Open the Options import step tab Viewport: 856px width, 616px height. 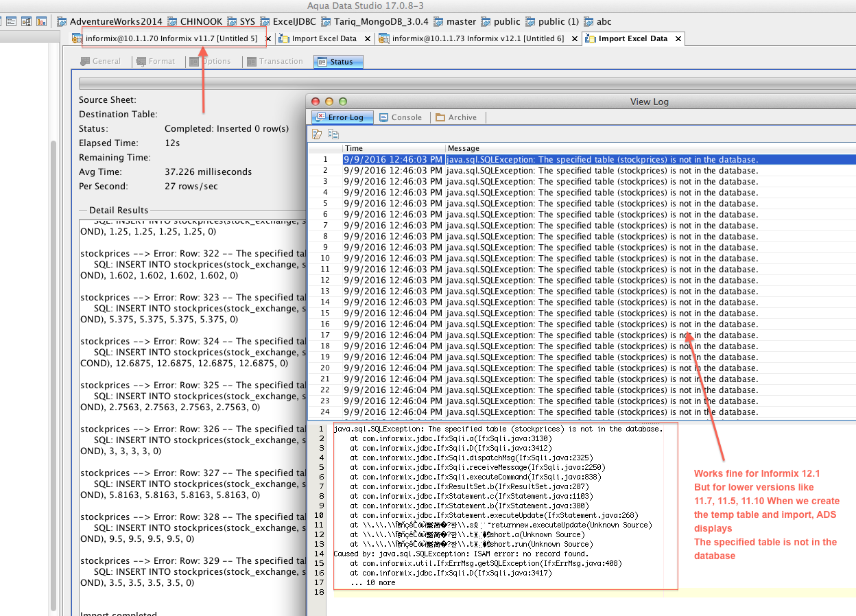pos(211,61)
